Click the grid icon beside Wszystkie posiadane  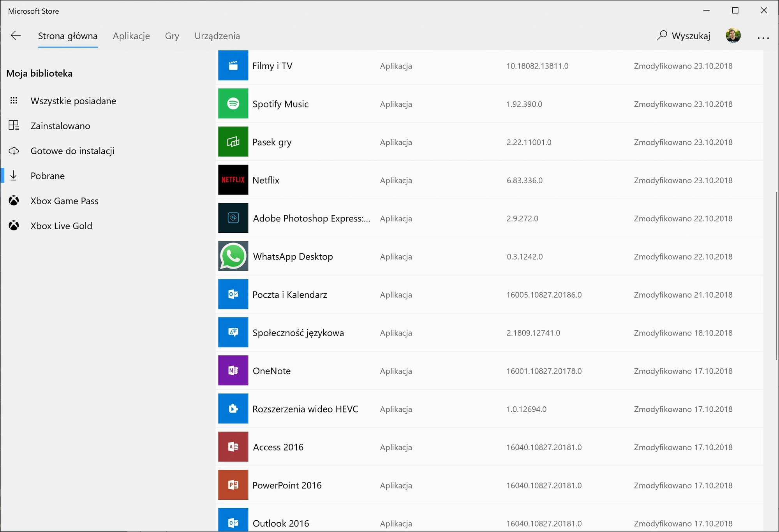(14, 101)
